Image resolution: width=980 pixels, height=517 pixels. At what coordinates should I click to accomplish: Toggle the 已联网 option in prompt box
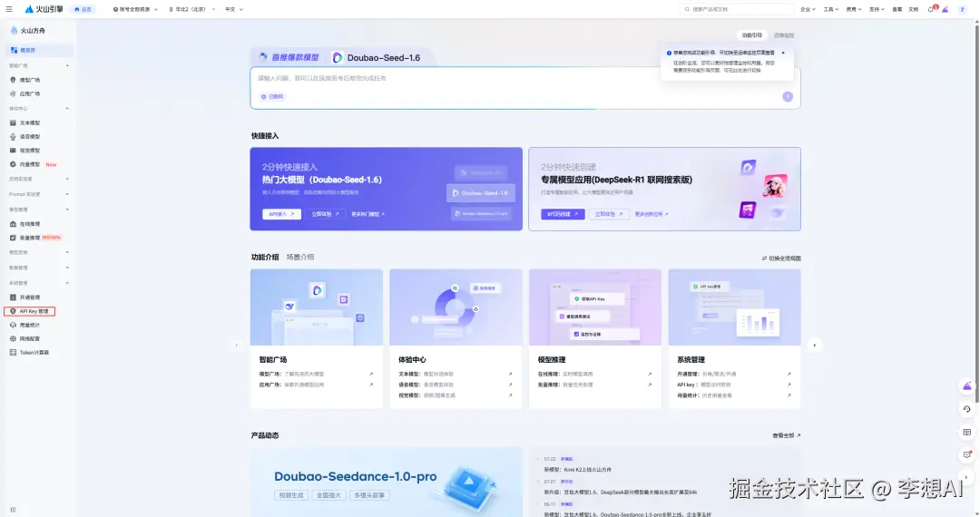pos(272,97)
